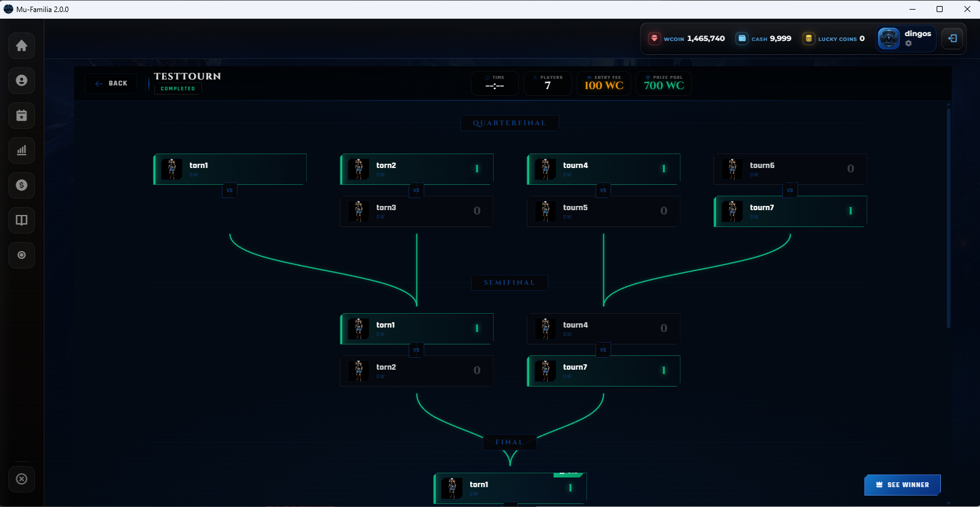
Task: Open the circular target sidebar icon
Action: (x=22, y=255)
